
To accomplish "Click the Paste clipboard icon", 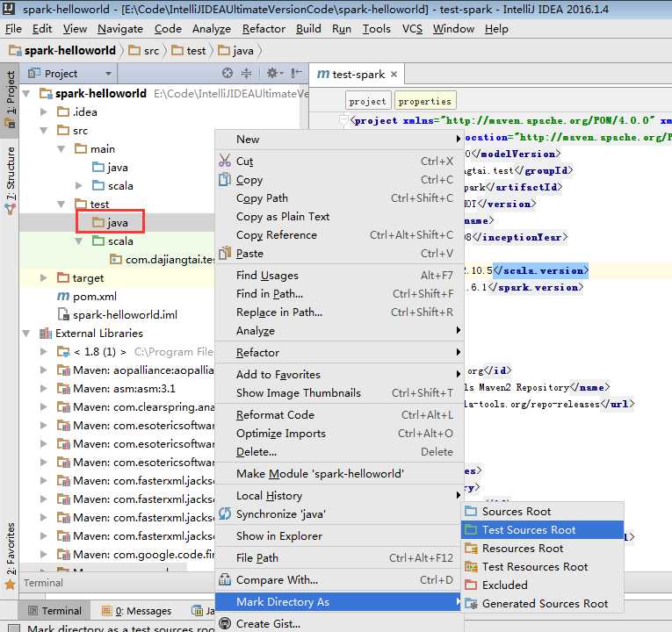I will (x=225, y=253).
